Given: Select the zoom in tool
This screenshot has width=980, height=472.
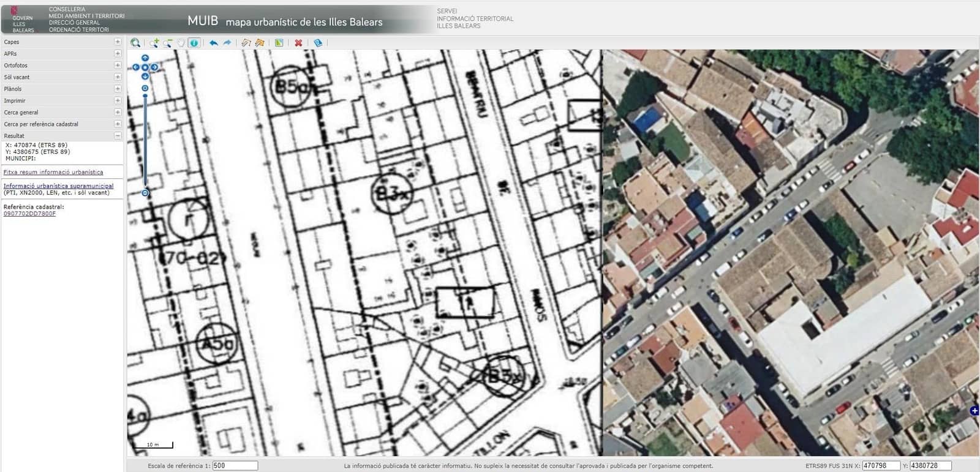Looking at the screenshot, I should (x=154, y=43).
